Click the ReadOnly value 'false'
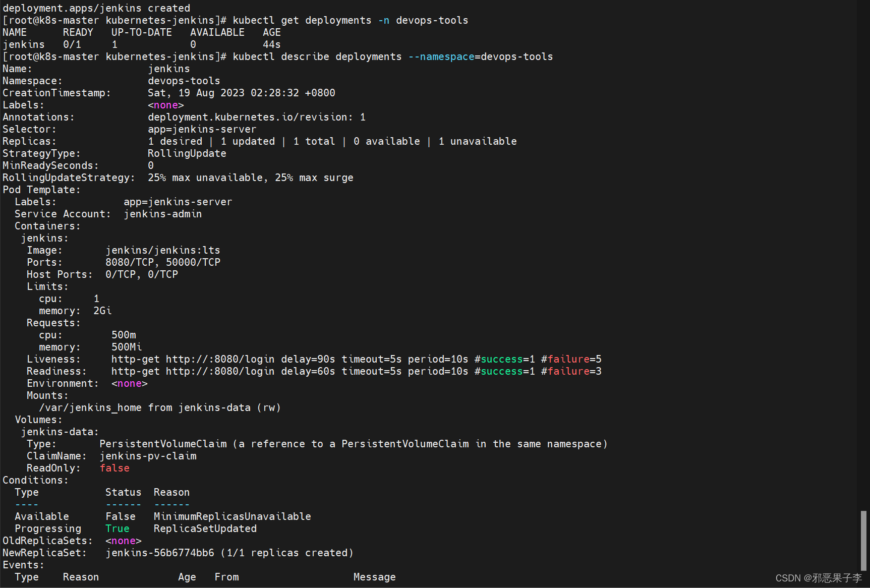The width and height of the screenshot is (870, 588). pos(114,468)
